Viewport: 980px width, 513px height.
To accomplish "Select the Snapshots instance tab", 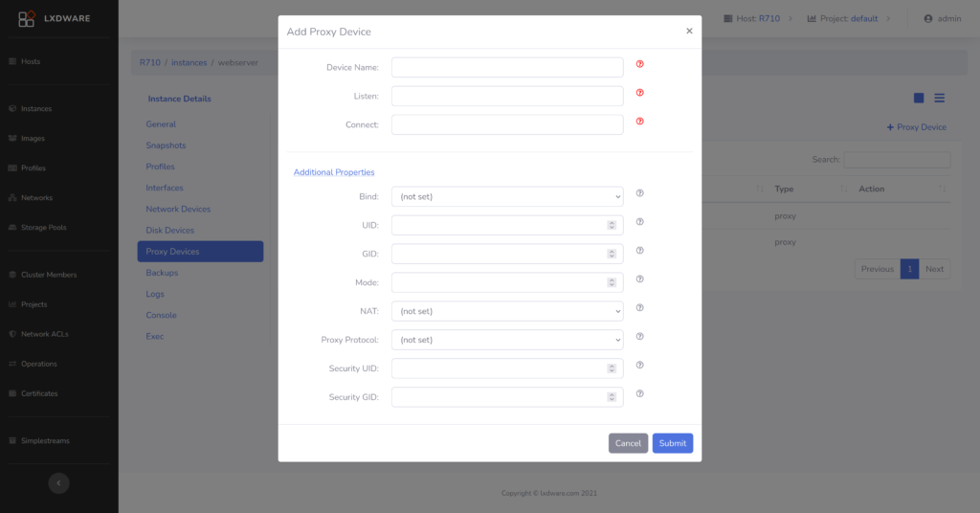I will (x=166, y=145).
